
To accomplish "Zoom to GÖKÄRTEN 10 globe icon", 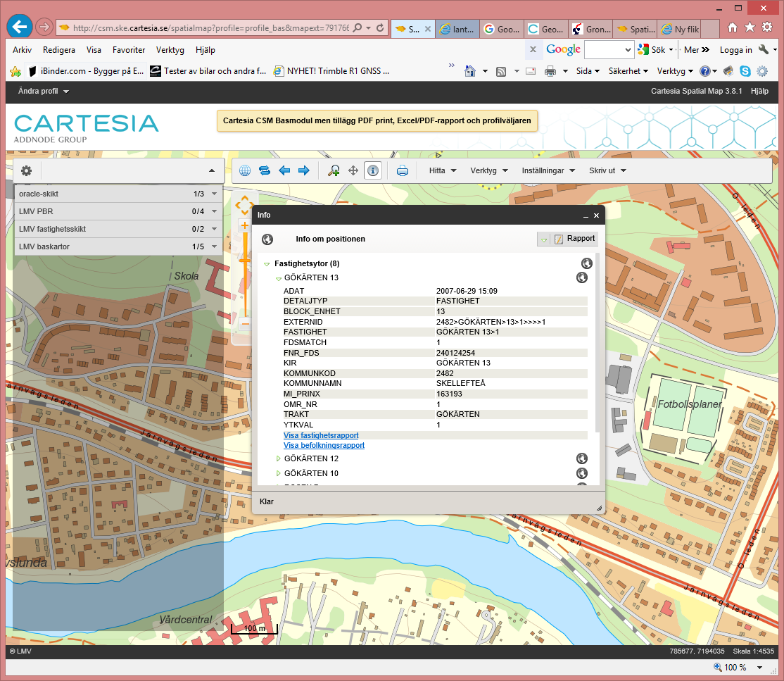I will [x=582, y=473].
